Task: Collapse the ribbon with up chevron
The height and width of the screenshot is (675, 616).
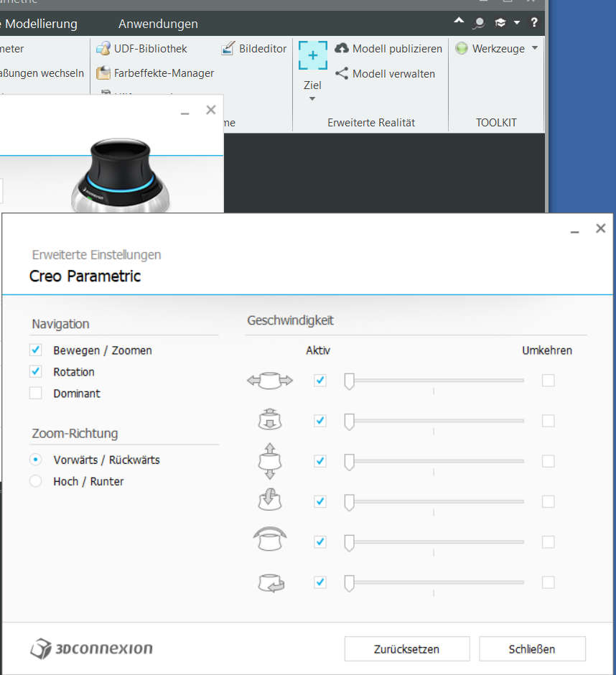Action: tap(459, 20)
